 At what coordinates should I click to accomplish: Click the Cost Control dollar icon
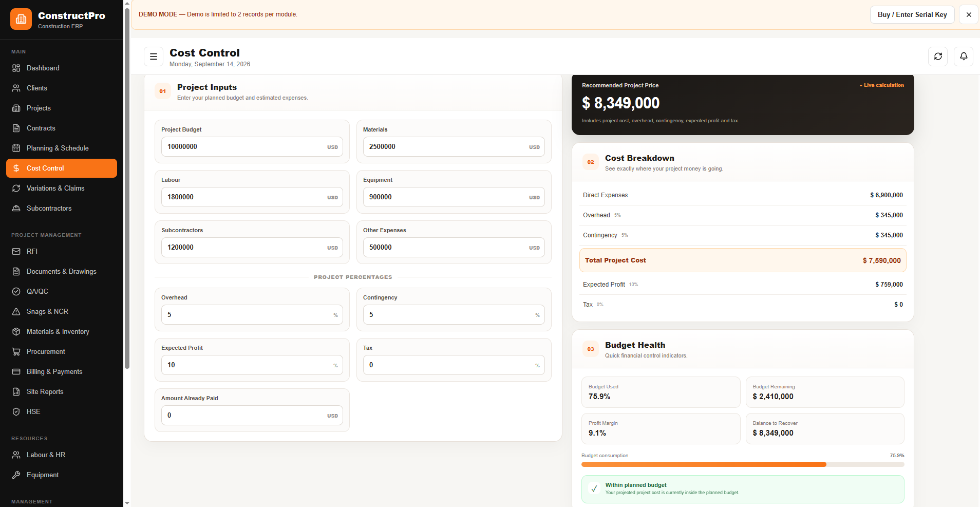coord(16,168)
